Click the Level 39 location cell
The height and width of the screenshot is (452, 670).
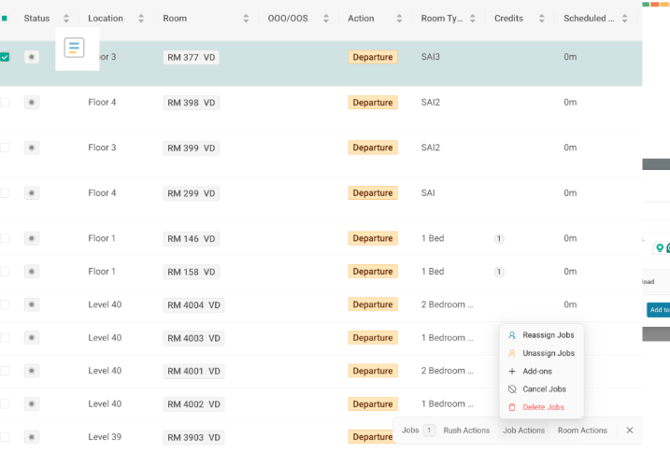pos(105,437)
